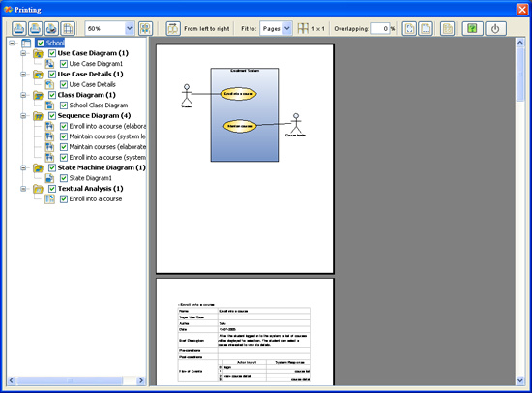Click the State Diagram1 item icon
The image size is (532, 393).
[x=49, y=178]
